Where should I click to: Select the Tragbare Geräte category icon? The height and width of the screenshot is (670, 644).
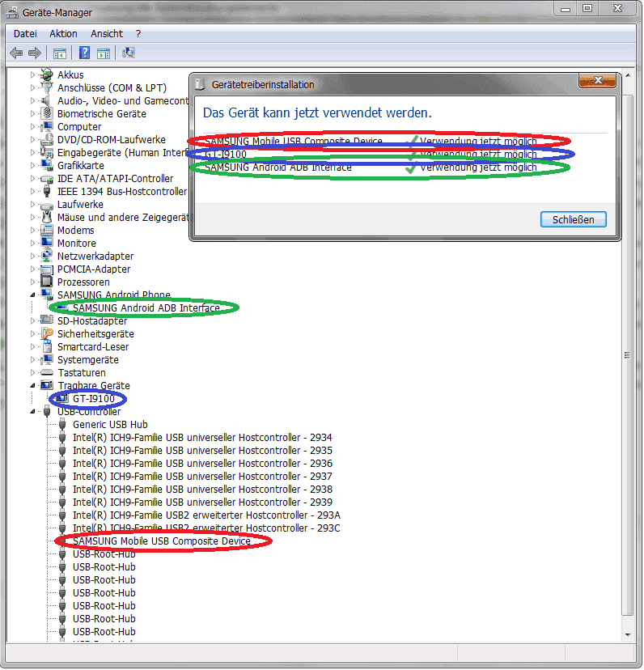[x=46, y=385]
